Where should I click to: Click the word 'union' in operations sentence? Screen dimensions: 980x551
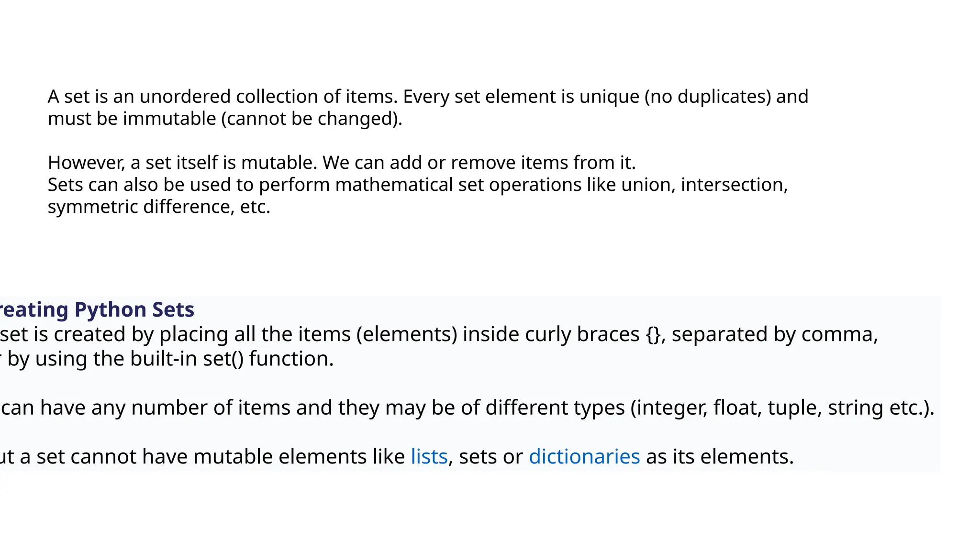646,185
